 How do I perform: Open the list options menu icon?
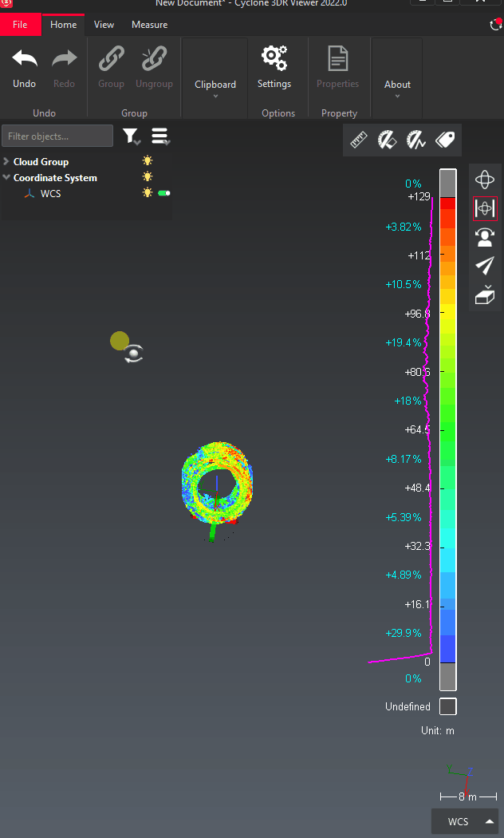pos(160,136)
